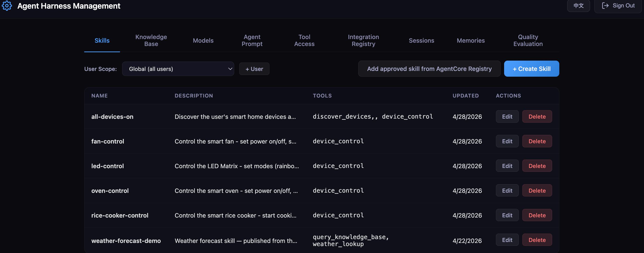Go to the Agent Prompt tab
Screen dimensions: 644x253
tap(252, 40)
